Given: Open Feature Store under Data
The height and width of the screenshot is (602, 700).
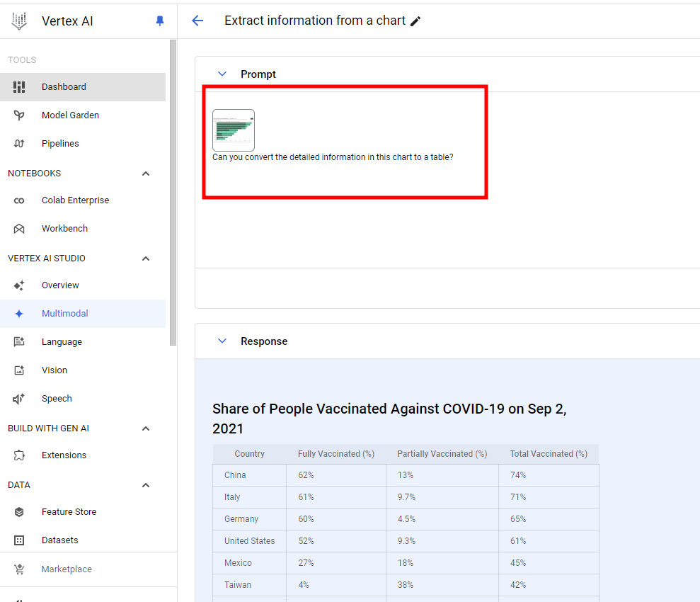Looking at the screenshot, I should pyautogui.click(x=83, y=512).
